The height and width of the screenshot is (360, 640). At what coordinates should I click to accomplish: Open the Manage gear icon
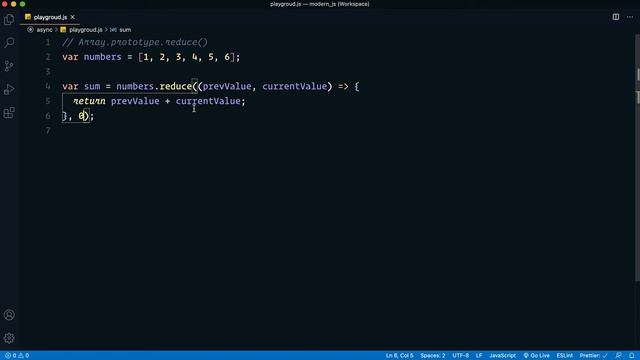[9, 338]
